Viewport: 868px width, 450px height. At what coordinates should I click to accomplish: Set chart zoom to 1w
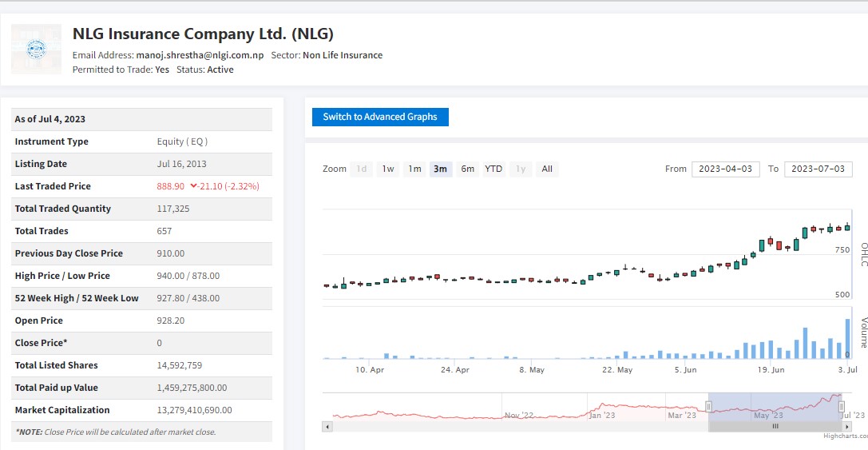click(387, 169)
